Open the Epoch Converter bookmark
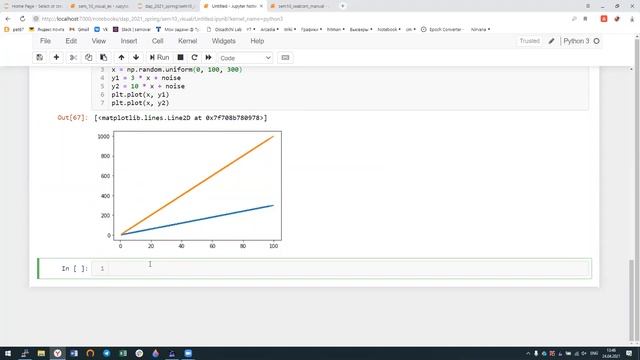Image resolution: width=640 pixels, height=360 pixels. click(442, 29)
